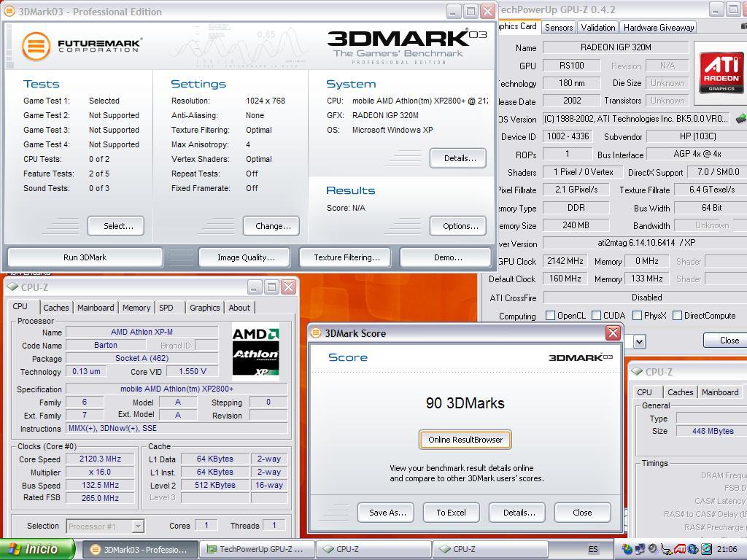
Task: Open the About tab in CPU-Z
Action: point(239,308)
